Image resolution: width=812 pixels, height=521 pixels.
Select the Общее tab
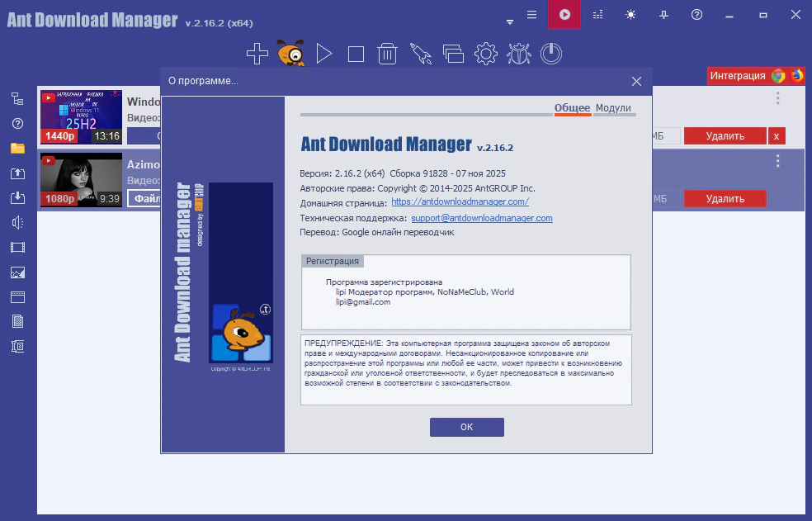[572, 108]
